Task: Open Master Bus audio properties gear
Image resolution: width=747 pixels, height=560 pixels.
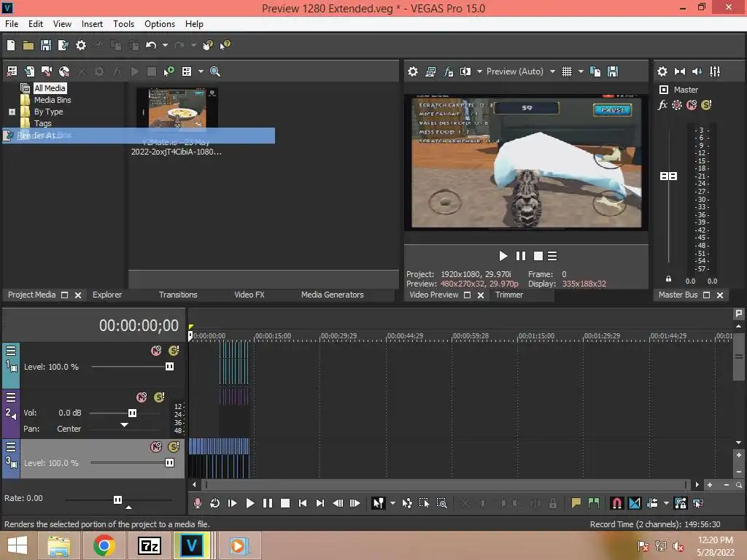Action: pyautogui.click(x=662, y=71)
